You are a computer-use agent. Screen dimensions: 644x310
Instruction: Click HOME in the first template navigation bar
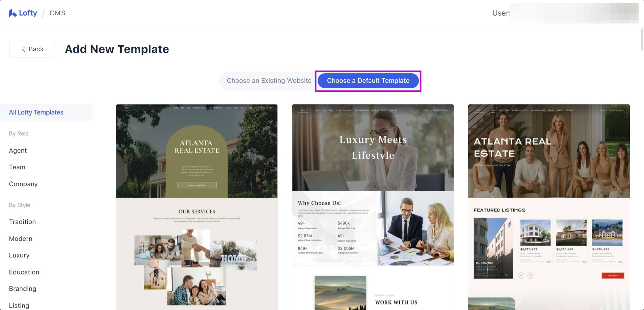point(176,108)
